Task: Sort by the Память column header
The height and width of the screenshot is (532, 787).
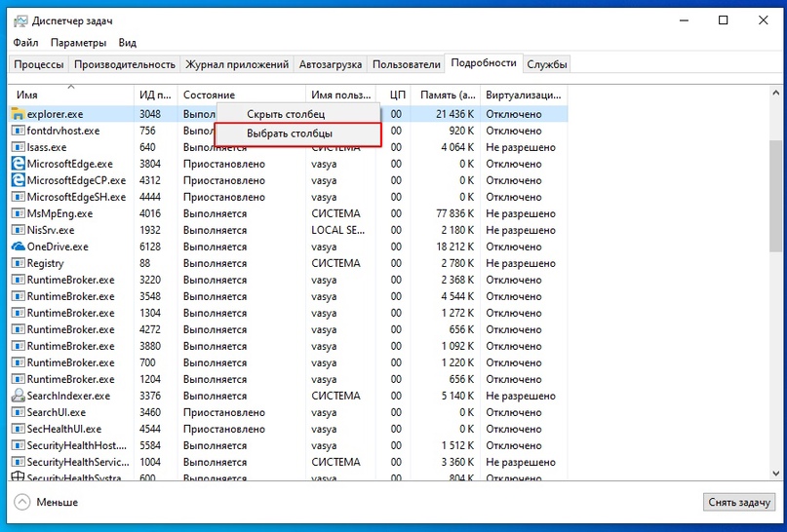Action: (x=447, y=95)
